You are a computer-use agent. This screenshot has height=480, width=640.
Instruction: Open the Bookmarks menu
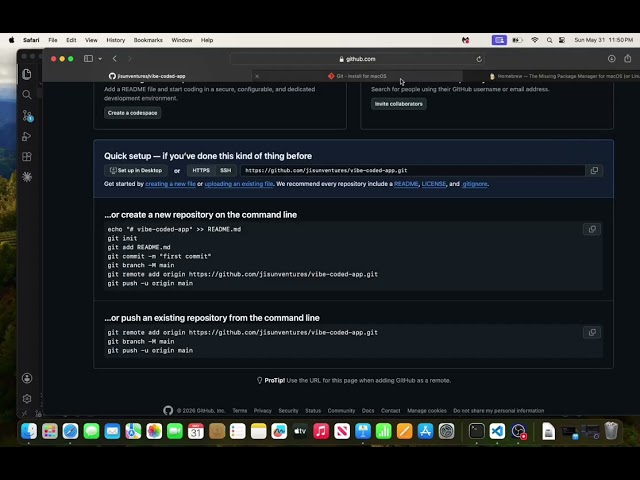coord(148,40)
